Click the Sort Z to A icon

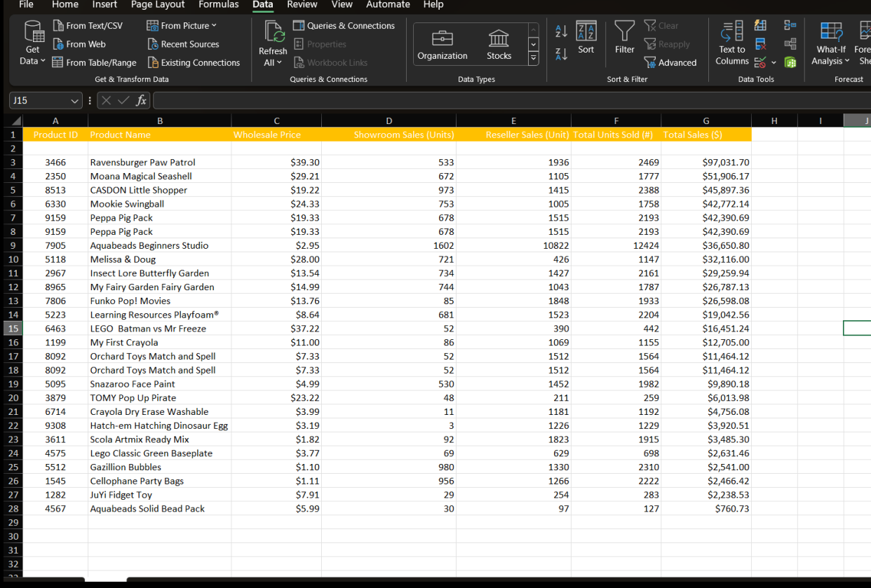[561, 54]
